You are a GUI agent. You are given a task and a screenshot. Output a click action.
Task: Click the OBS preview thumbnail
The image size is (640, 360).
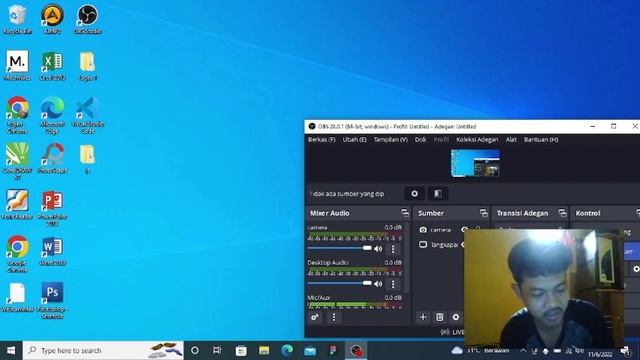click(x=475, y=163)
